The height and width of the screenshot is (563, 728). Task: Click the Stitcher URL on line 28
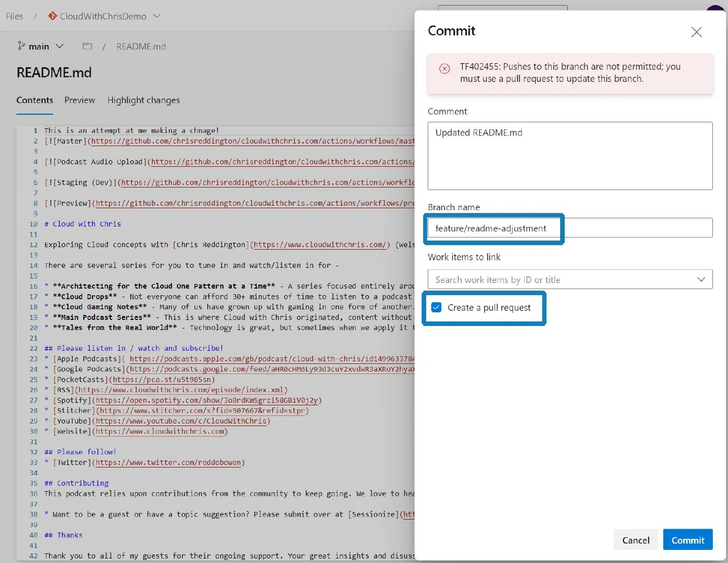coord(202,411)
